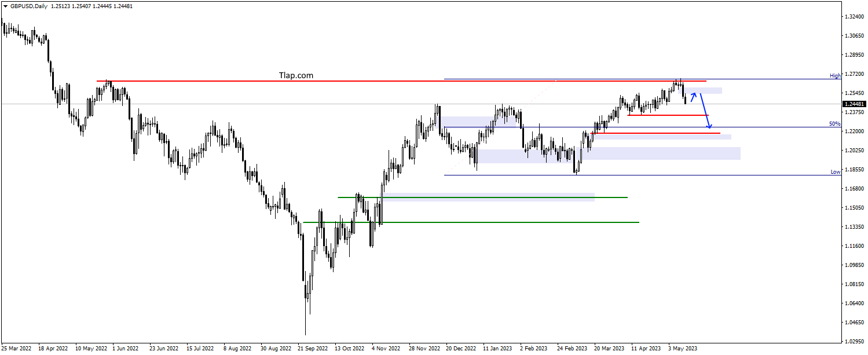Click the current price tag 1.24481
868x355 pixels.
[854, 104]
